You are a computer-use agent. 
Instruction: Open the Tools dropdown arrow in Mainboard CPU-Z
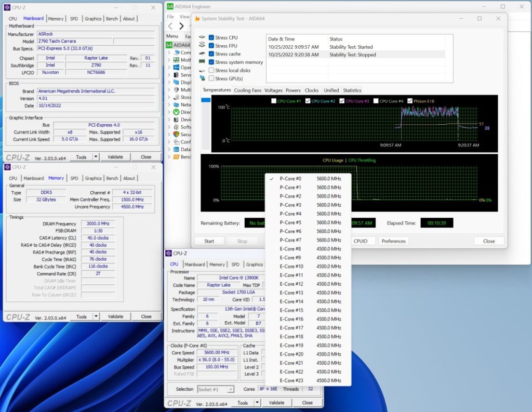(x=96, y=157)
